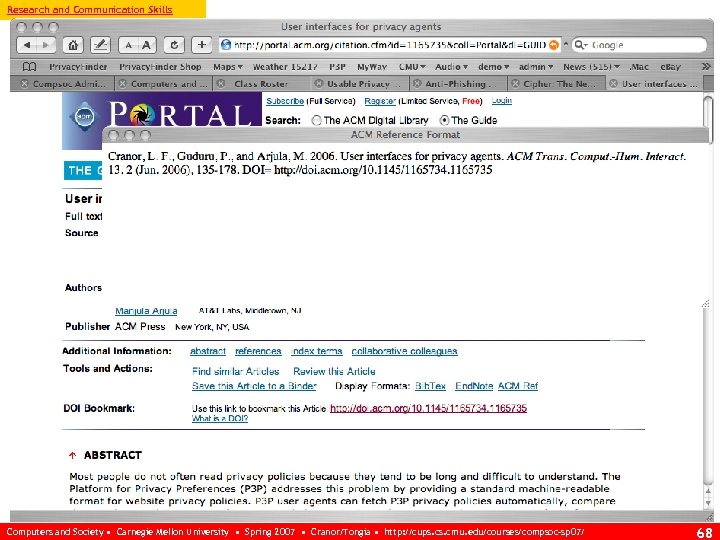Open the Weather 15217 bookmark
Image resolution: width=720 pixels, height=540 pixels.
coord(285,67)
